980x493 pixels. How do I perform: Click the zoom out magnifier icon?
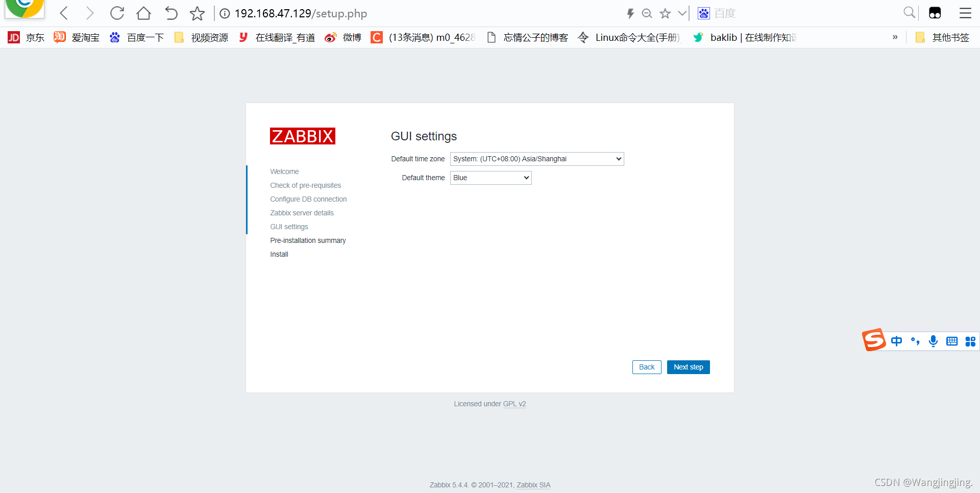(x=647, y=14)
